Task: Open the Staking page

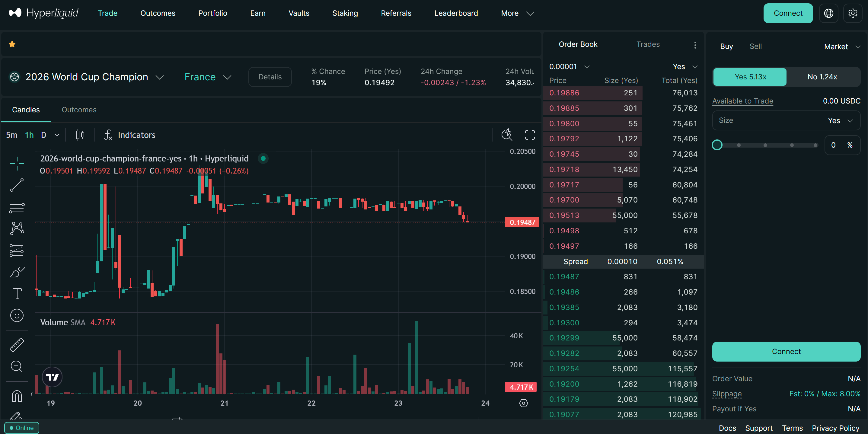Action: click(345, 13)
